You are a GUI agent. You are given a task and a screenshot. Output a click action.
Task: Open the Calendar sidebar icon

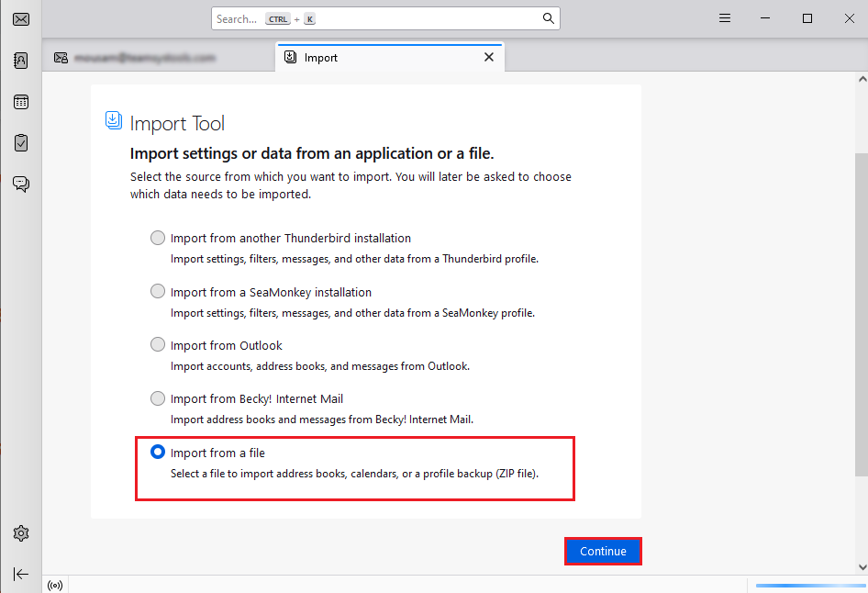[x=21, y=102]
